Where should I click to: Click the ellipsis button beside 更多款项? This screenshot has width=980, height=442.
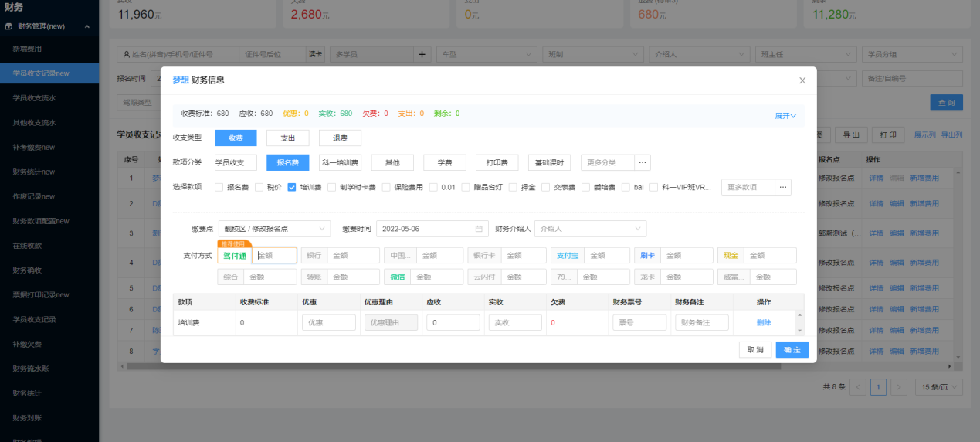(783, 187)
